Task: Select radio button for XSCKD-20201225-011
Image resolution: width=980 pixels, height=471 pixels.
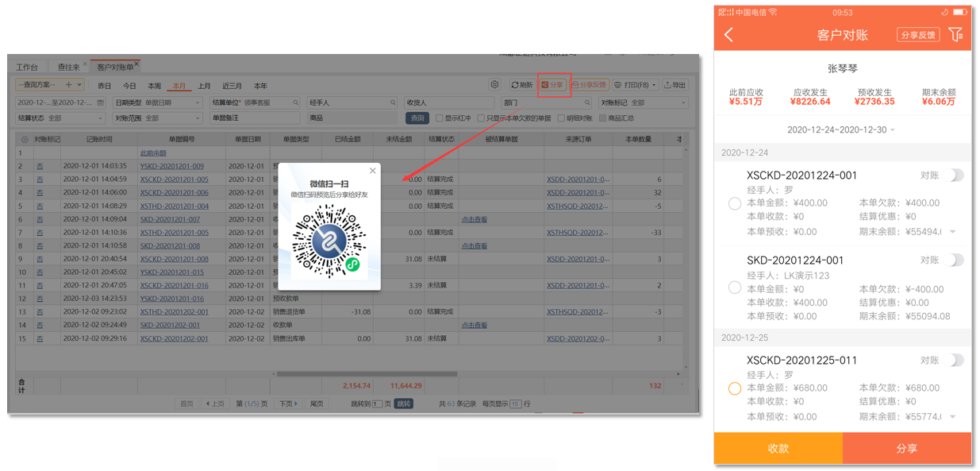Action: [x=735, y=388]
